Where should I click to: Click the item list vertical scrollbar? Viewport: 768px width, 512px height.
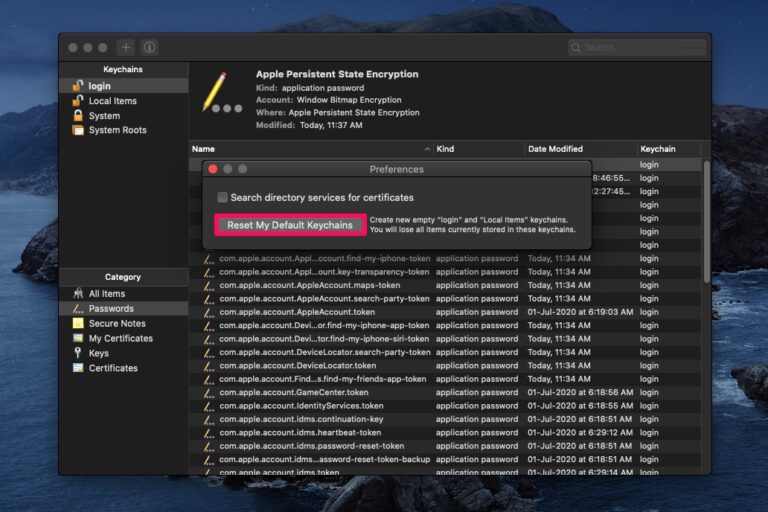click(706, 221)
